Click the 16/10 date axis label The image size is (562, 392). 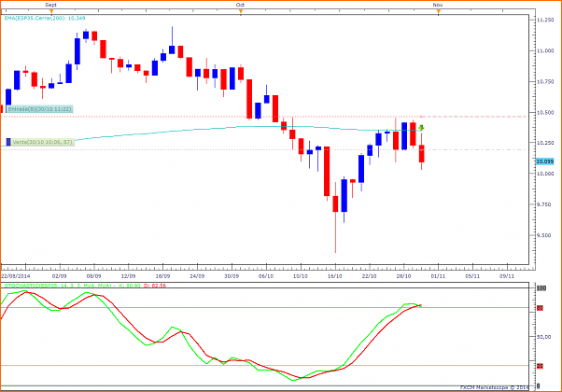335,276
